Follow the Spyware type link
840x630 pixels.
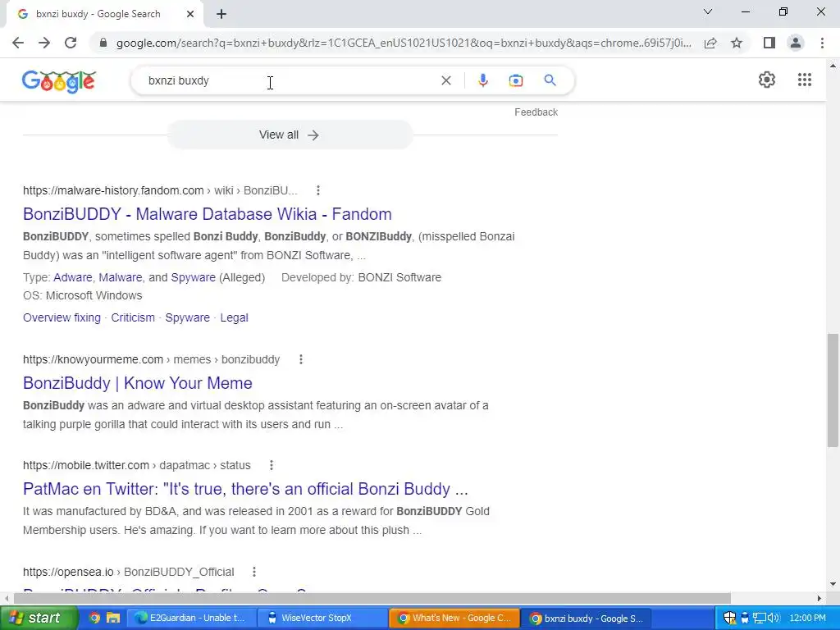click(x=193, y=277)
